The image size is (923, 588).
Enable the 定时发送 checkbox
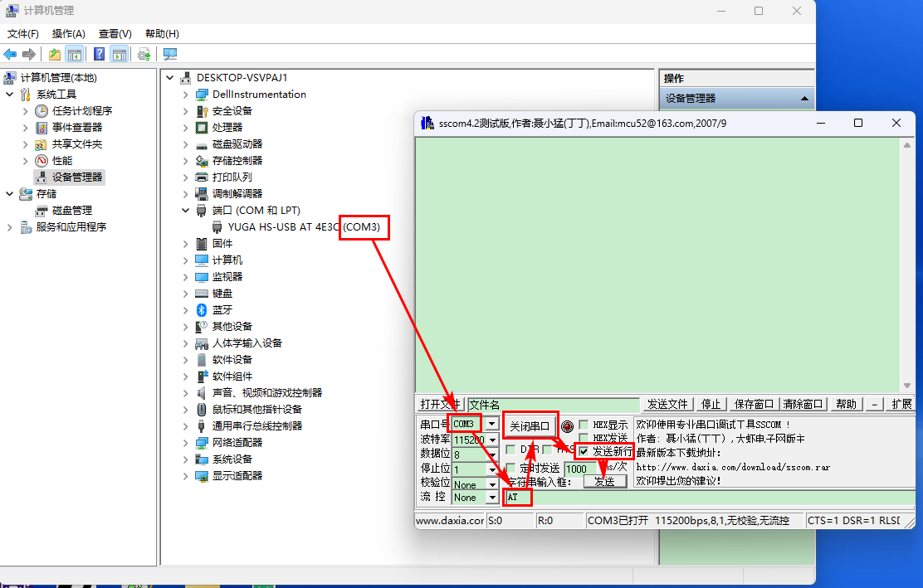pos(510,469)
